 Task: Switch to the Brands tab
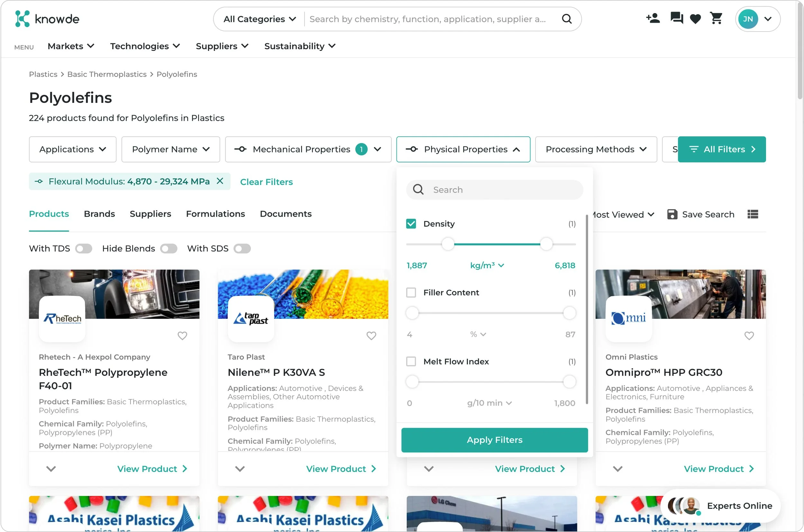[x=99, y=214]
